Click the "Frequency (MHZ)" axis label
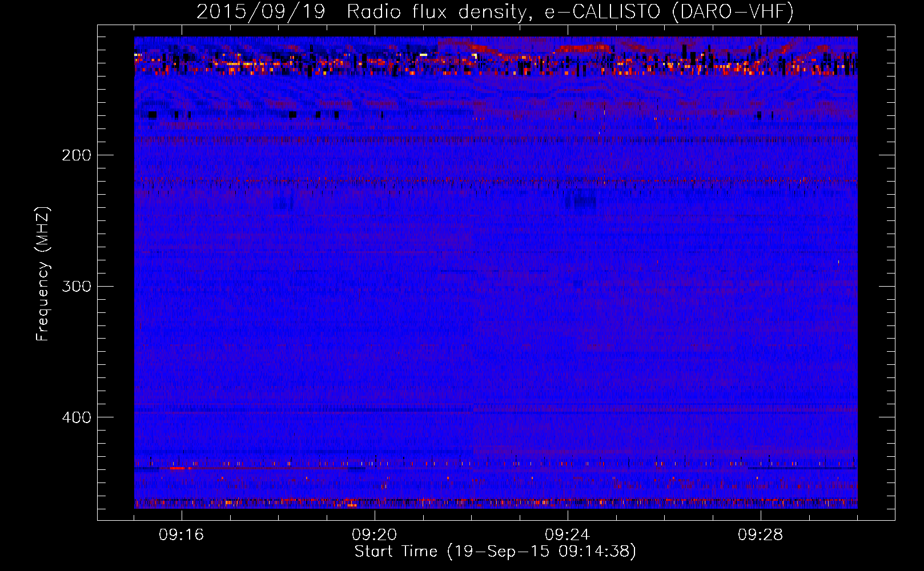Image resolution: width=924 pixels, height=571 pixels. click(43, 274)
